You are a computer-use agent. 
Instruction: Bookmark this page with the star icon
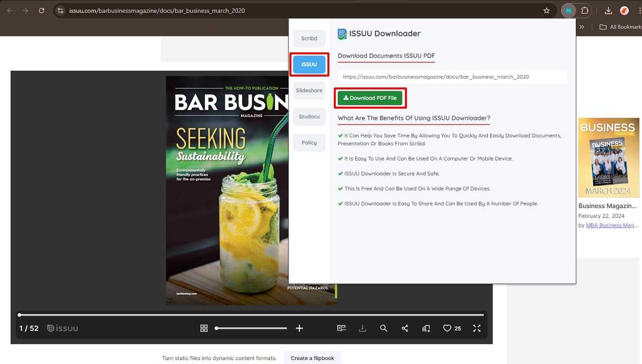click(547, 10)
